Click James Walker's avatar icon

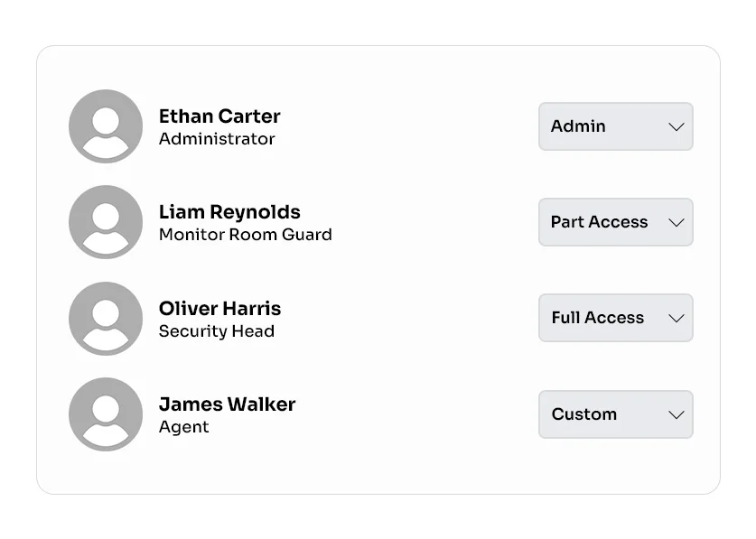point(106,414)
